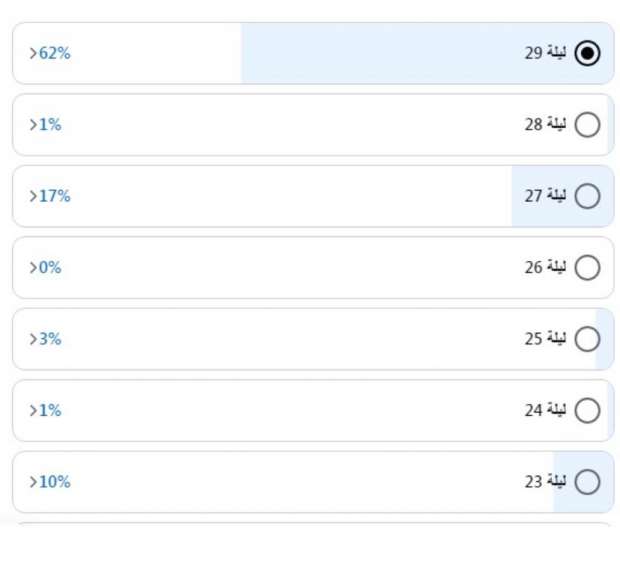This screenshot has width=620, height=576.
Task: Expand the chevron beside 10%
Action: pyautogui.click(x=33, y=482)
